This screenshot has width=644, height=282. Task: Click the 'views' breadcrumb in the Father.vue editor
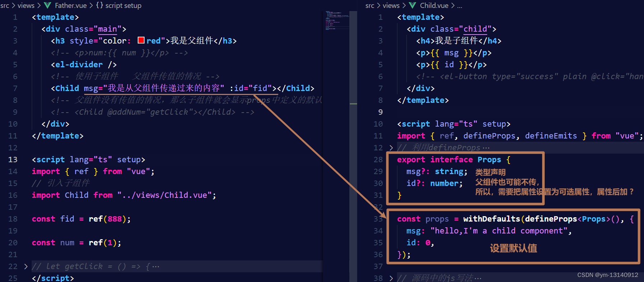coord(26,5)
